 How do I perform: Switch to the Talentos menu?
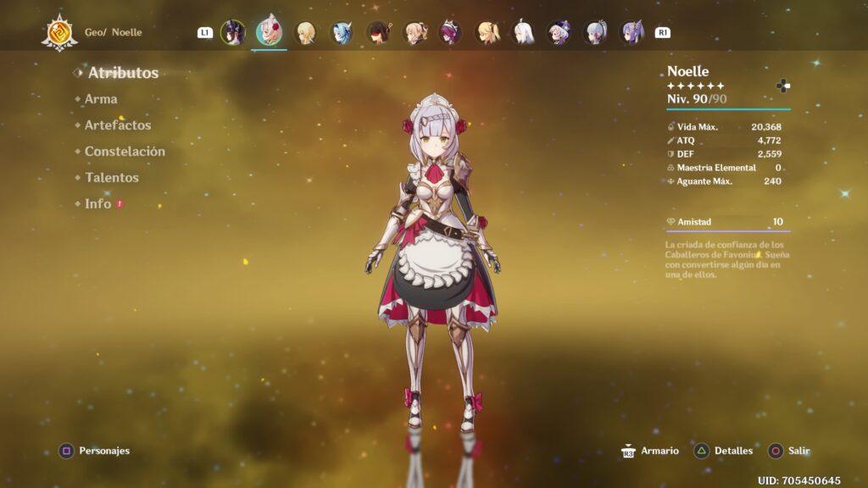point(111,178)
